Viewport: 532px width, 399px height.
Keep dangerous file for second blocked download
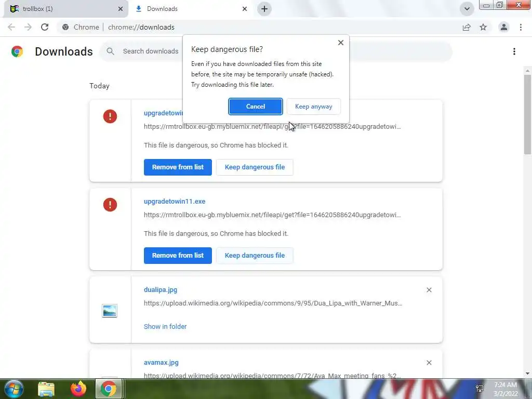tap(255, 256)
